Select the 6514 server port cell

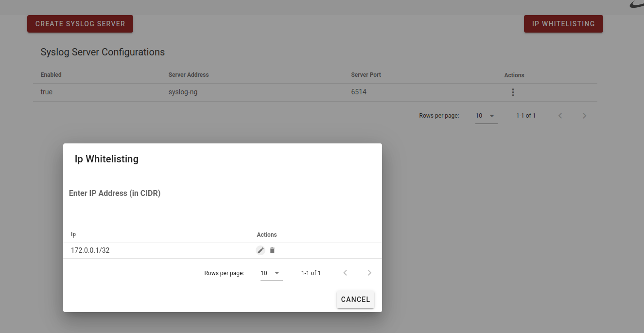point(359,92)
